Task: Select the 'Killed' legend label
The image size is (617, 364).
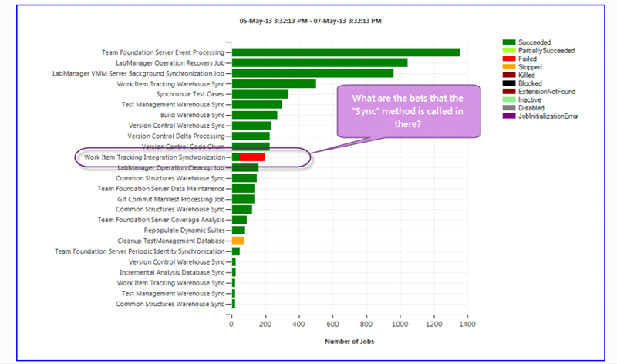Action: (527, 75)
